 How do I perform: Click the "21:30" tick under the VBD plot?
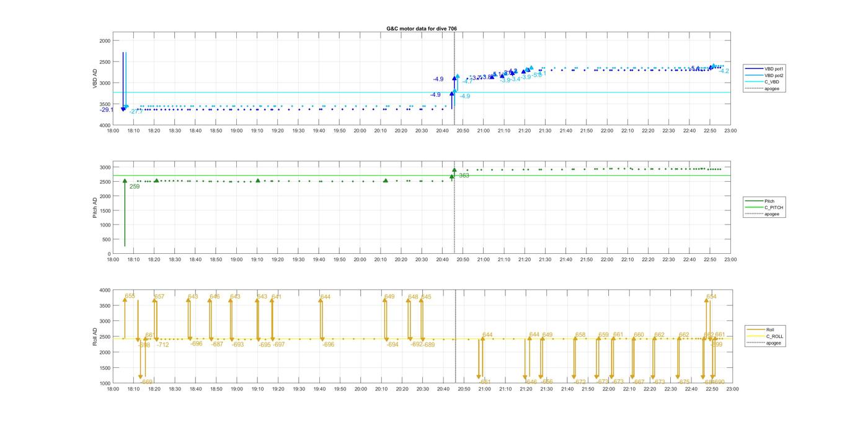546,130
